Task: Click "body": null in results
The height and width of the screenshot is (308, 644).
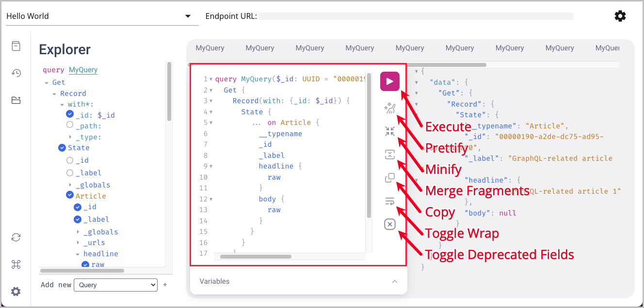Action: coord(490,213)
